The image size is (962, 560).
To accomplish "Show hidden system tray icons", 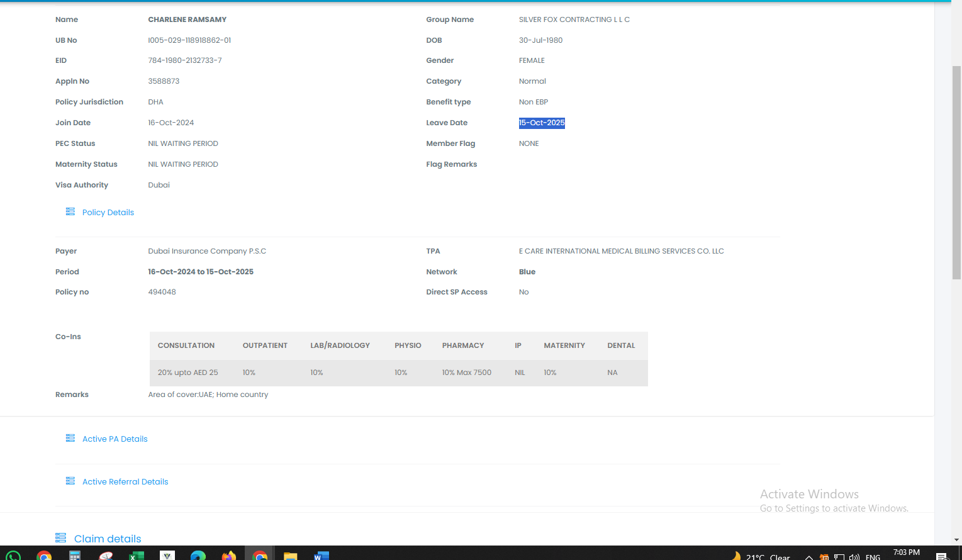I will (809, 557).
